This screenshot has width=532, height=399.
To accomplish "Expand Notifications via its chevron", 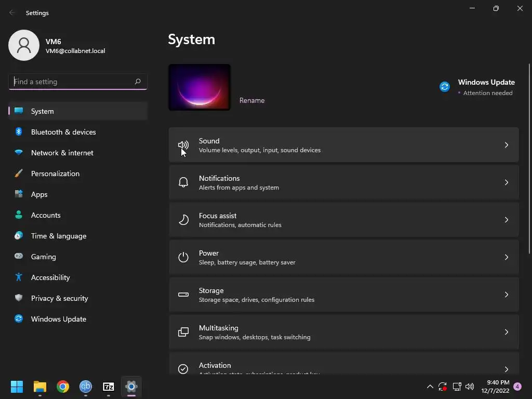I will pyautogui.click(x=506, y=182).
